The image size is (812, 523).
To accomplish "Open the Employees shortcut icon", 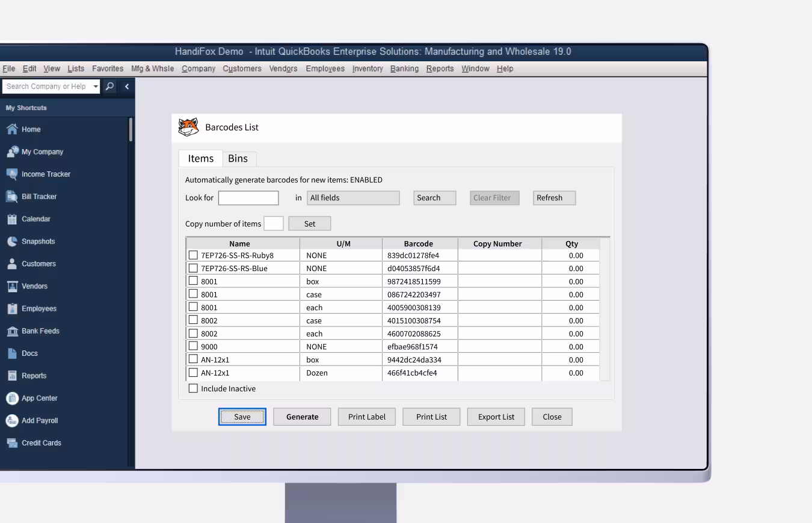I will (12, 308).
